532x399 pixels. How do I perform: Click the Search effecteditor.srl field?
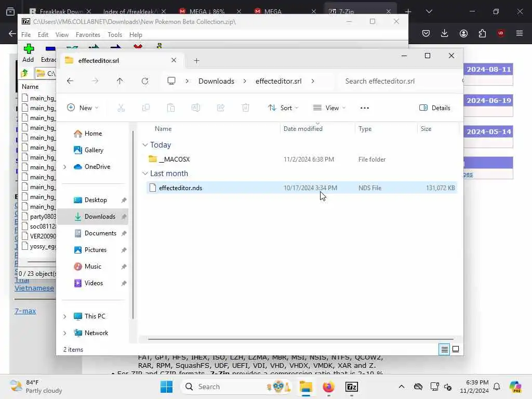(401, 81)
